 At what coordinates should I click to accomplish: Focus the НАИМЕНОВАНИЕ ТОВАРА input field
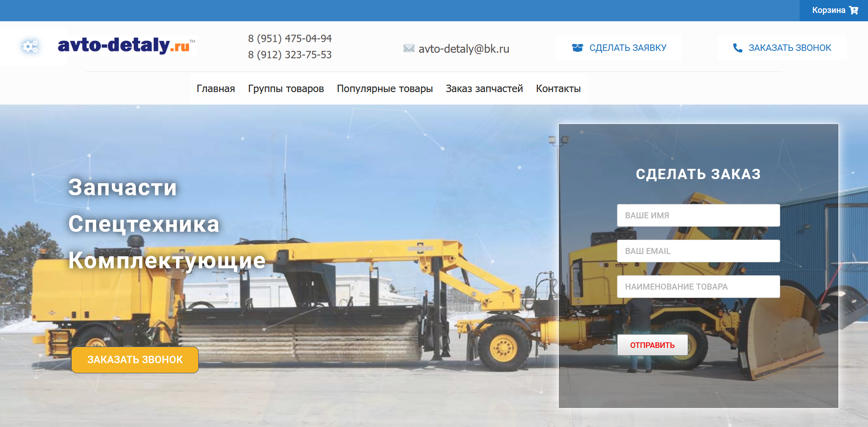tap(698, 286)
